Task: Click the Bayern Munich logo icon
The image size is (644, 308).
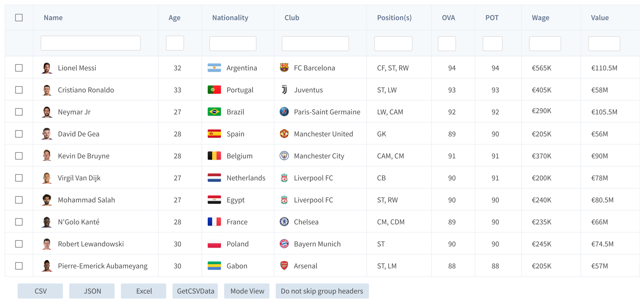Action: click(284, 244)
